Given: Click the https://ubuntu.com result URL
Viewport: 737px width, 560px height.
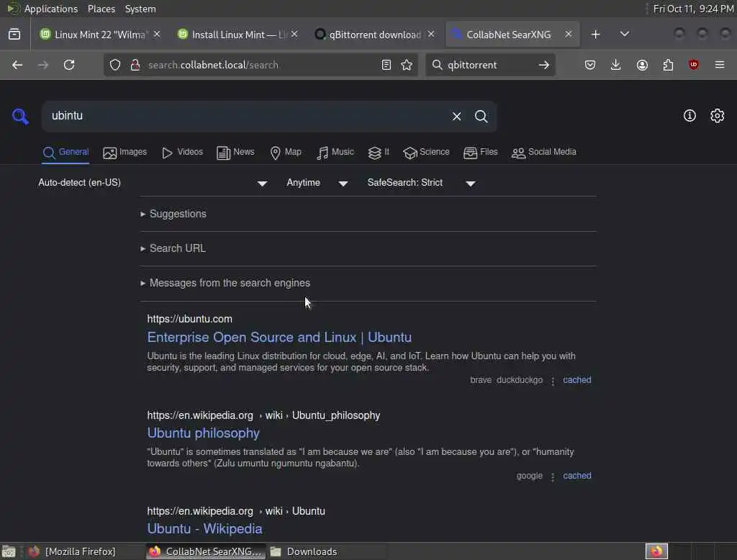Looking at the screenshot, I should [x=189, y=319].
